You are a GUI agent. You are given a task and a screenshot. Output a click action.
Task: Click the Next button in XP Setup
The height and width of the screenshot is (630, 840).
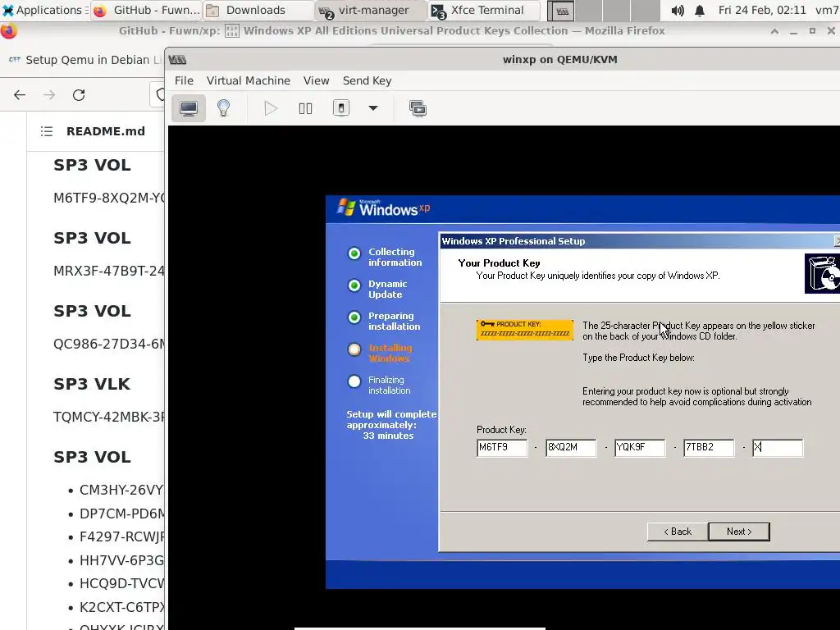click(x=739, y=532)
